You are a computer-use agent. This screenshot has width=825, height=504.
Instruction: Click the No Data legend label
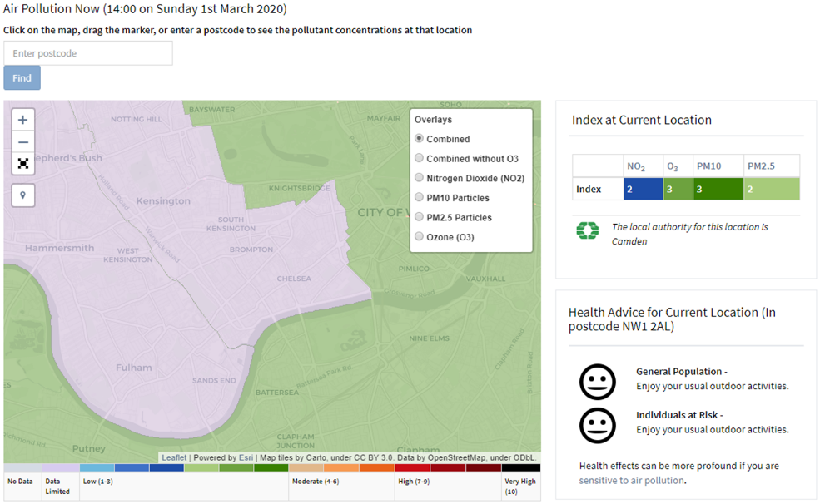point(20,482)
